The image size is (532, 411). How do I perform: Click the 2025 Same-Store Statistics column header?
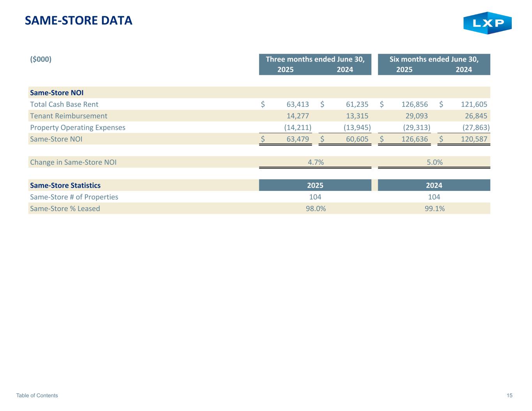(x=315, y=185)
